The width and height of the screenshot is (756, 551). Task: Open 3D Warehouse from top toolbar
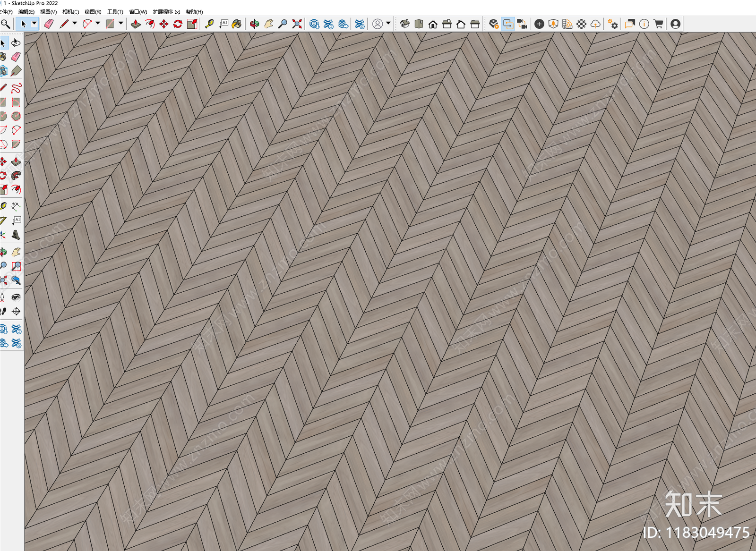tap(314, 24)
